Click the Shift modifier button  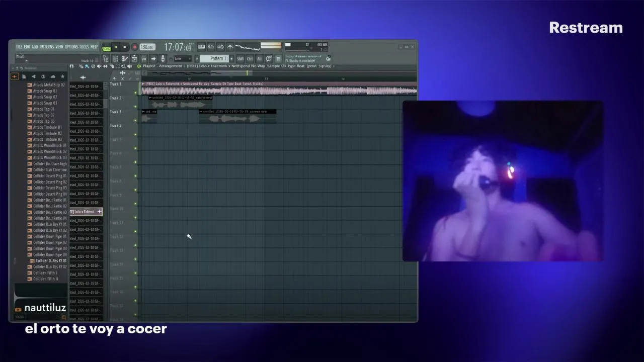[x=240, y=58]
